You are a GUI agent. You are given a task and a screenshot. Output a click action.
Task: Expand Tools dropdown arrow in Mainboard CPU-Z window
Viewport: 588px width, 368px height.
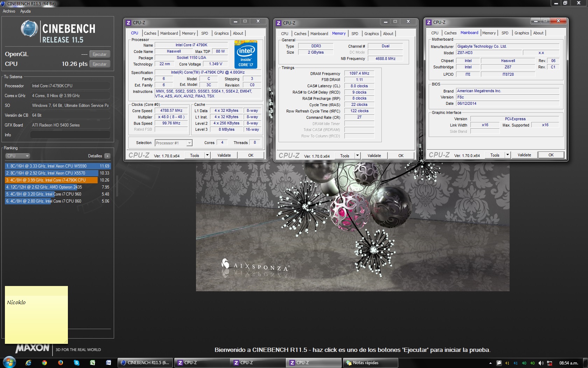(507, 155)
